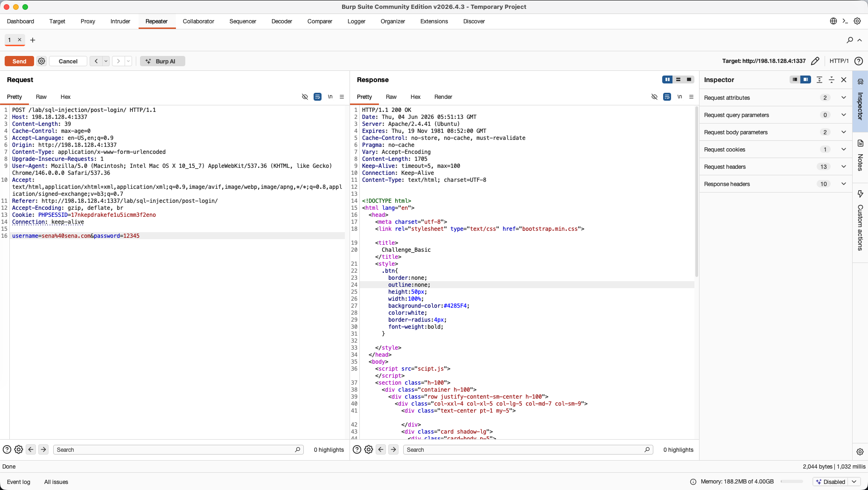Switch to the Intruder tab
Viewport: 868px width, 490px height.
pos(120,21)
